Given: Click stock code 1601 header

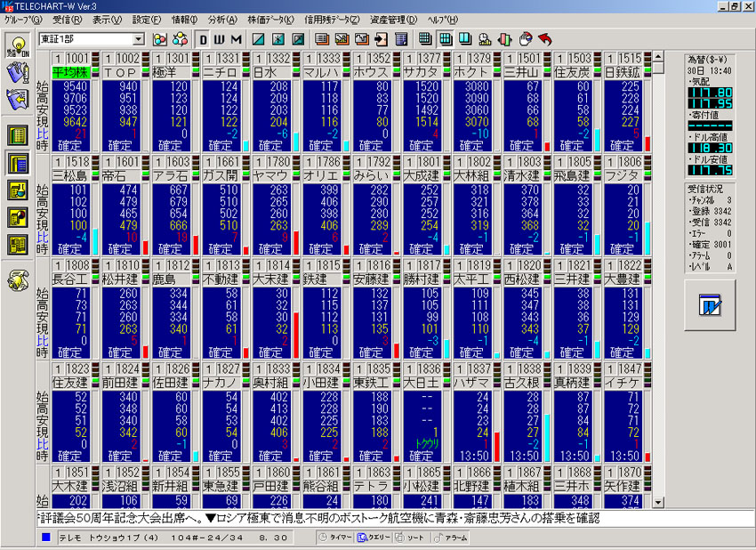Looking at the screenshot, I should 127,162.
